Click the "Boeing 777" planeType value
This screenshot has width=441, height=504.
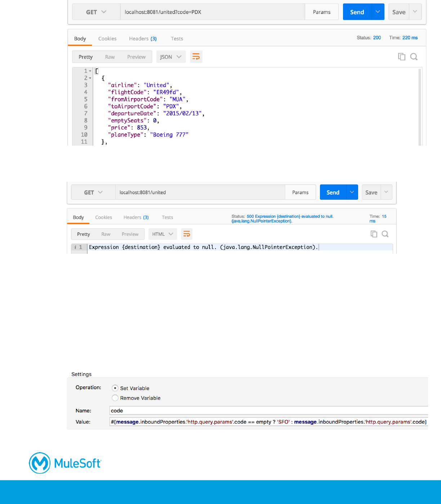click(x=169, y=134)
